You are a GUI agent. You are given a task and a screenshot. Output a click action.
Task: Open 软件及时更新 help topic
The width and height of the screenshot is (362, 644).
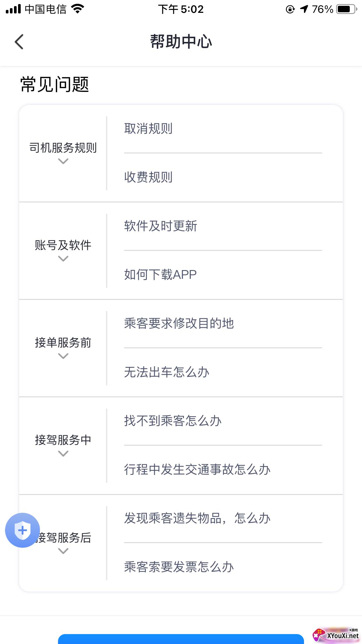tap(161, 226)
